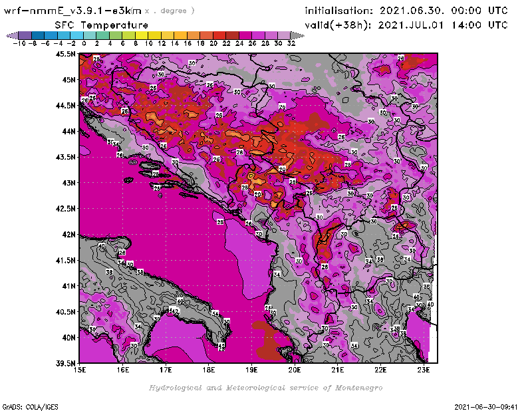Click the 19E longitude label
532x411 pixels.
[x=251, y=370]
